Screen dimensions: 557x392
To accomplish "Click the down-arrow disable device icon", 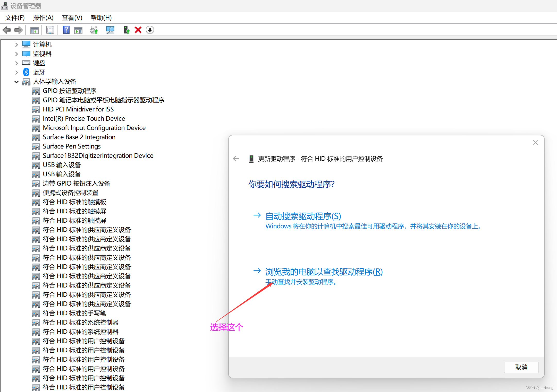I will click(150, 30).
